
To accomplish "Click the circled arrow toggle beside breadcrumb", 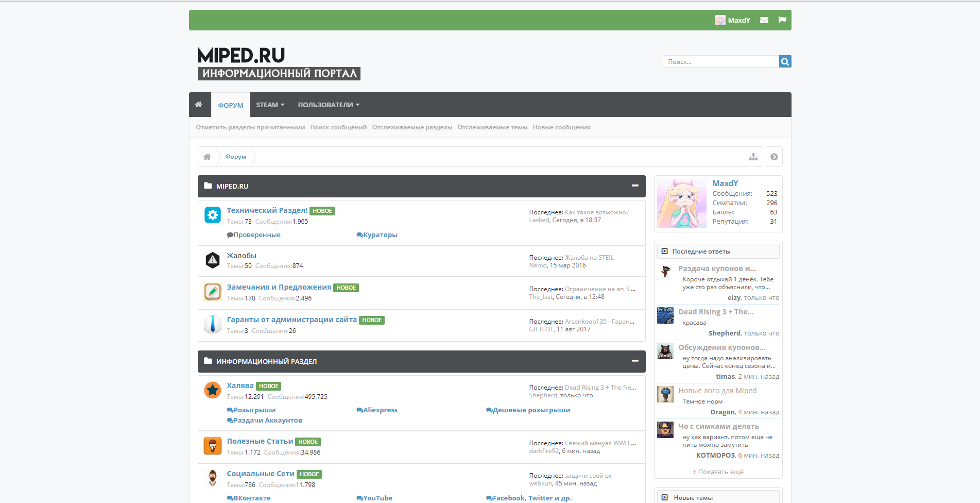I will (x=774, y=157).
